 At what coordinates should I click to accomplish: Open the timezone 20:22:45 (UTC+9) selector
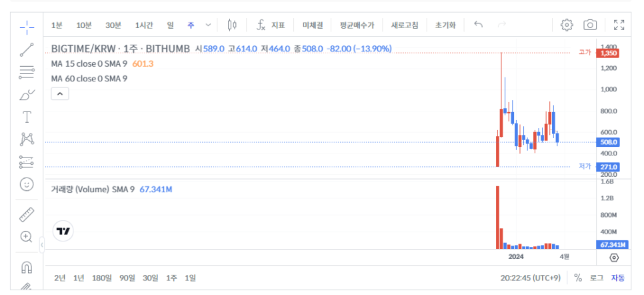pyautogui.click(x=530, y=278)
